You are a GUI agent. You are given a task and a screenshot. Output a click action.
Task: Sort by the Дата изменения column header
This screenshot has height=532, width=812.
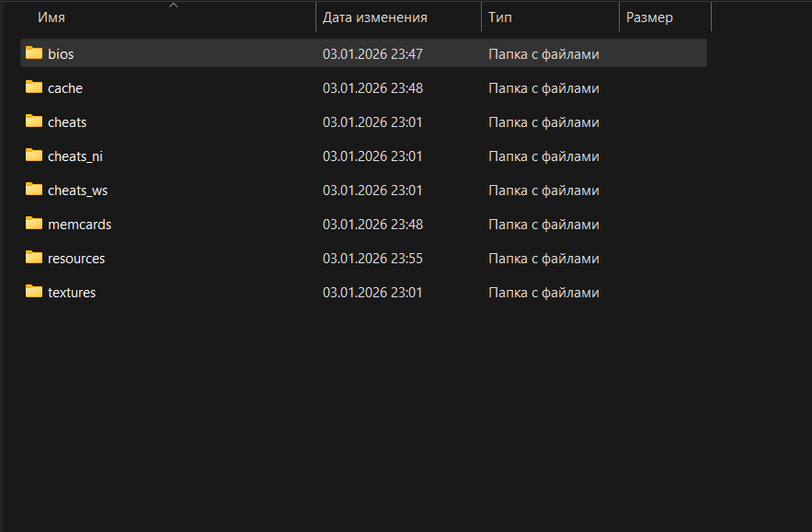point(374,17)
